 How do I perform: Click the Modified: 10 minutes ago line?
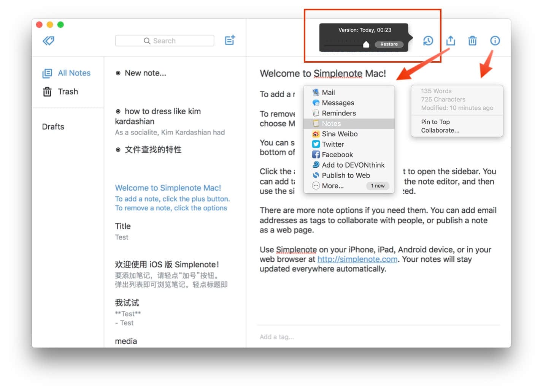tap(457, 108)
